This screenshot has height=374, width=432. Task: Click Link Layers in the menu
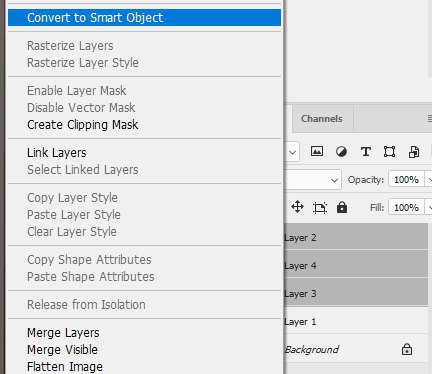(57, 153)
